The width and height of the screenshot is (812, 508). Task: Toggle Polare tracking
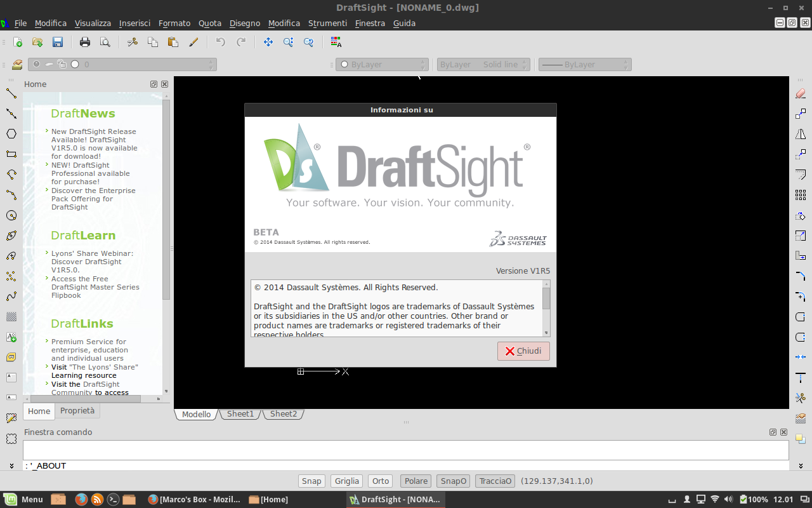(417, 481)
